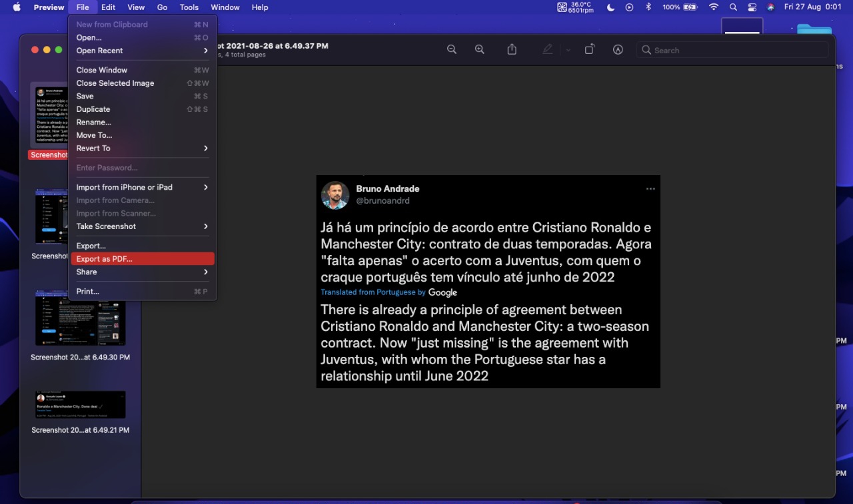Close the open File menu via its title
The height and width of the screenshot is (504, 853).
[x=83, y=7]
